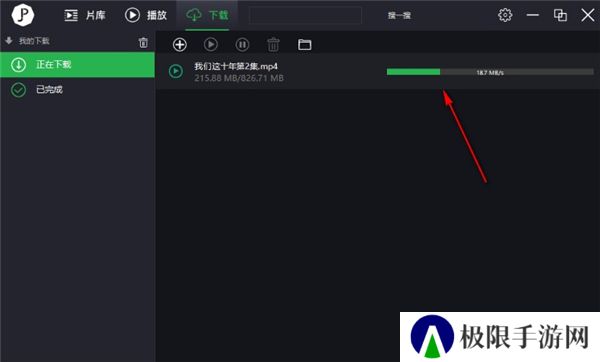Switch to the 片库 library tab
The height and width of the screenshot is (362, 600).
pyautogui.click(x=85, y=15)
